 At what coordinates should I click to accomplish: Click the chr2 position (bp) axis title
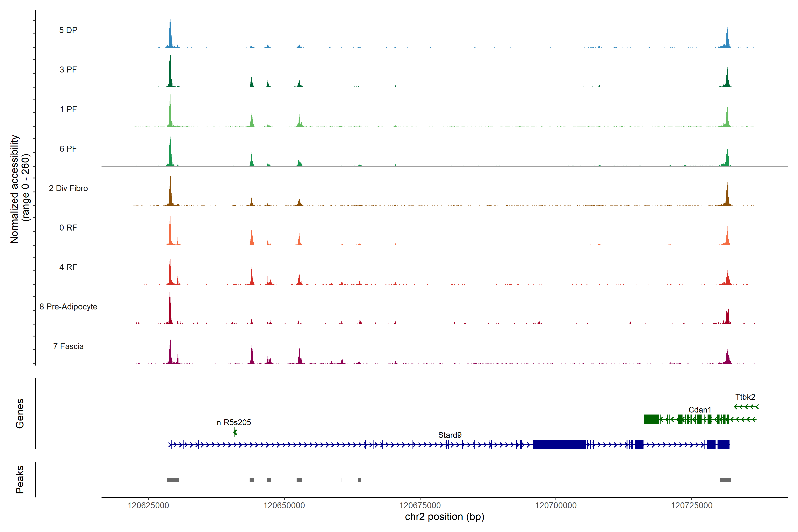(x=444, y=517)
